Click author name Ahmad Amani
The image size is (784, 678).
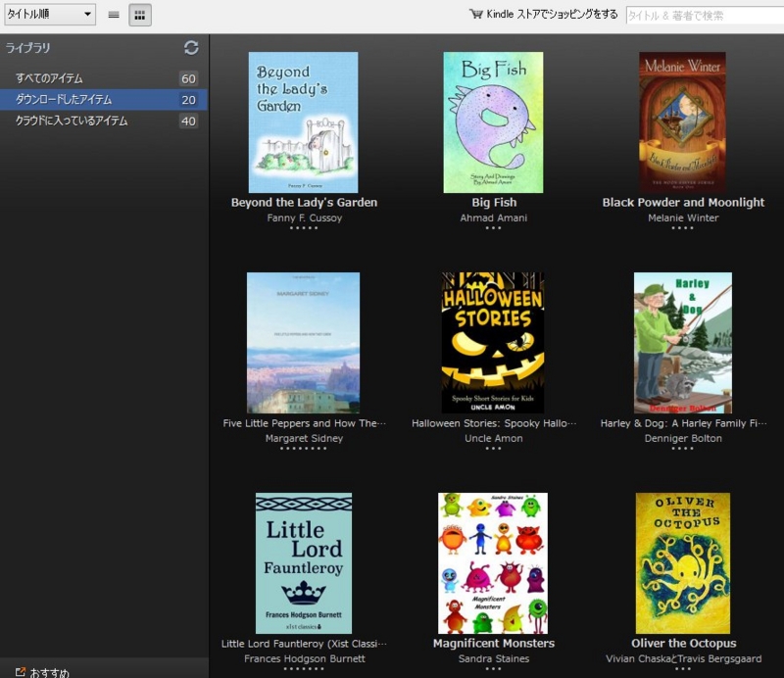[x=494, y=218]
